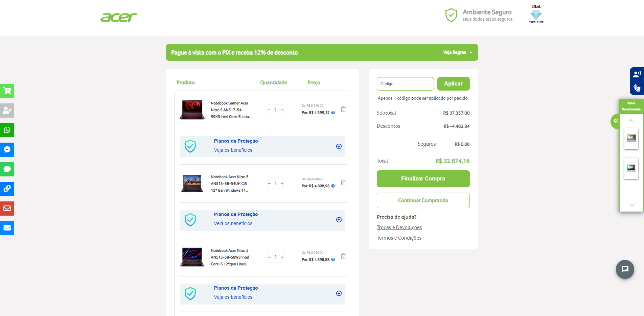This screenshot has height=316, width=644.
Task: Click the shield icon of AN515-58-54UH protection plan
Action: pyautogui.click(x=190, y=220)
